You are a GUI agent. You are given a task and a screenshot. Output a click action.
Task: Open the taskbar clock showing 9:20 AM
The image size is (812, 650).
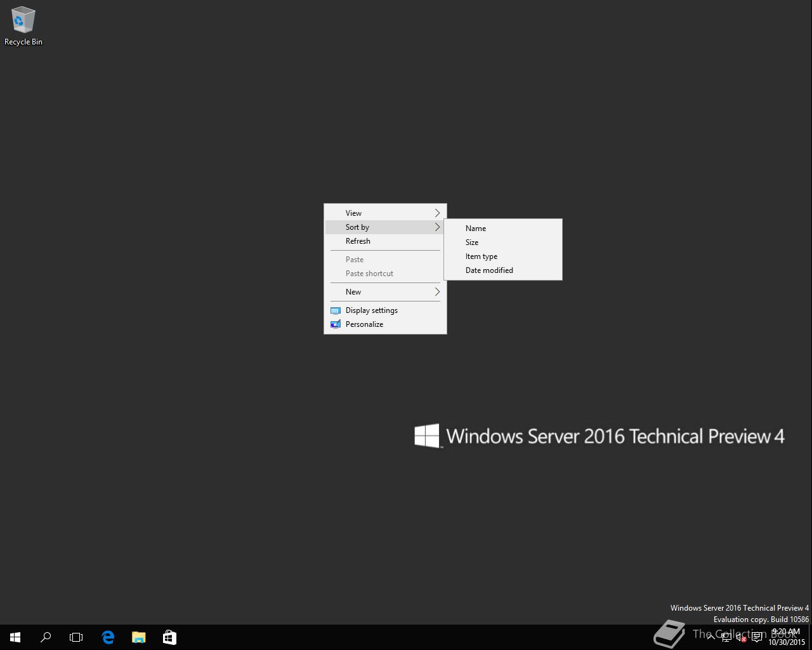(x=786, y=637)
